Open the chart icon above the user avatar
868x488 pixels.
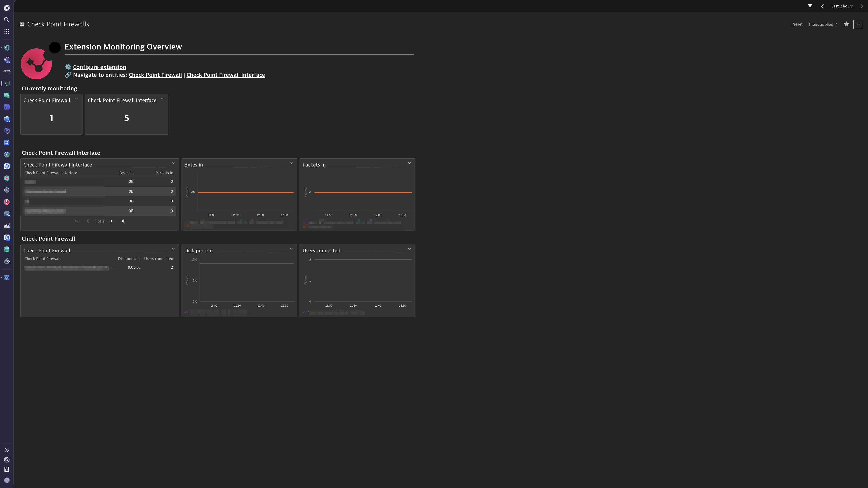[x=7, y=469]
